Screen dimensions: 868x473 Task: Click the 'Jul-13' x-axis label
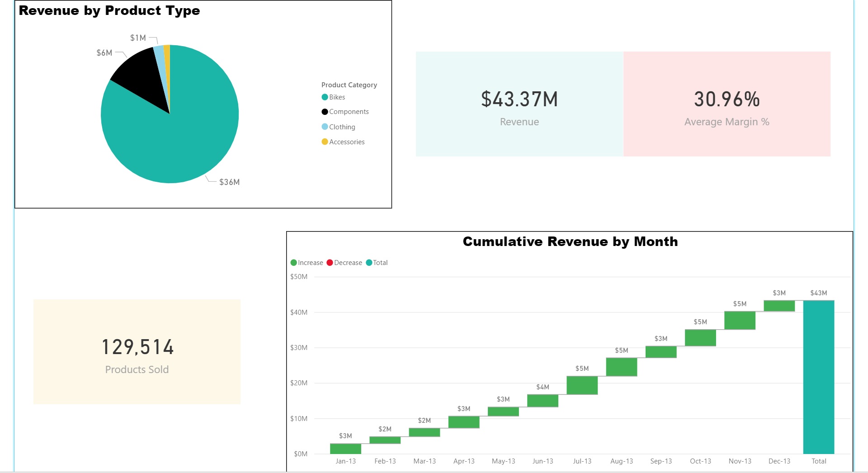[582, 461]
